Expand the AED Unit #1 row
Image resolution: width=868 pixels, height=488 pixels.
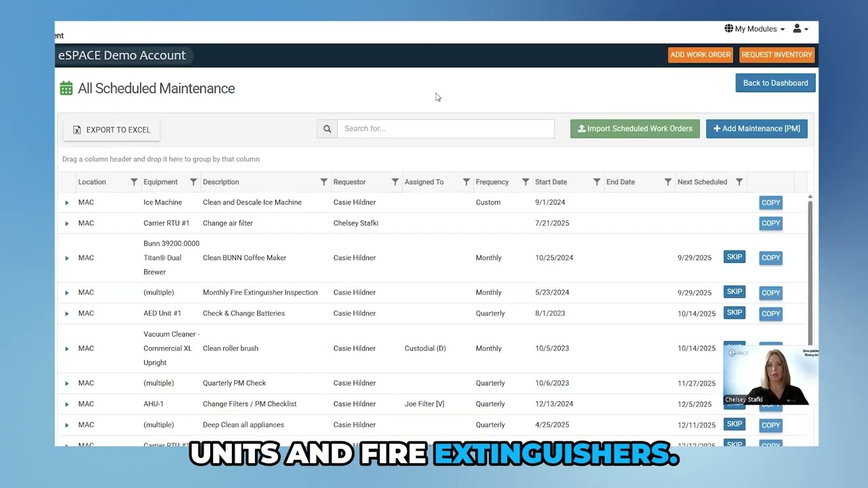pos(66,313)
